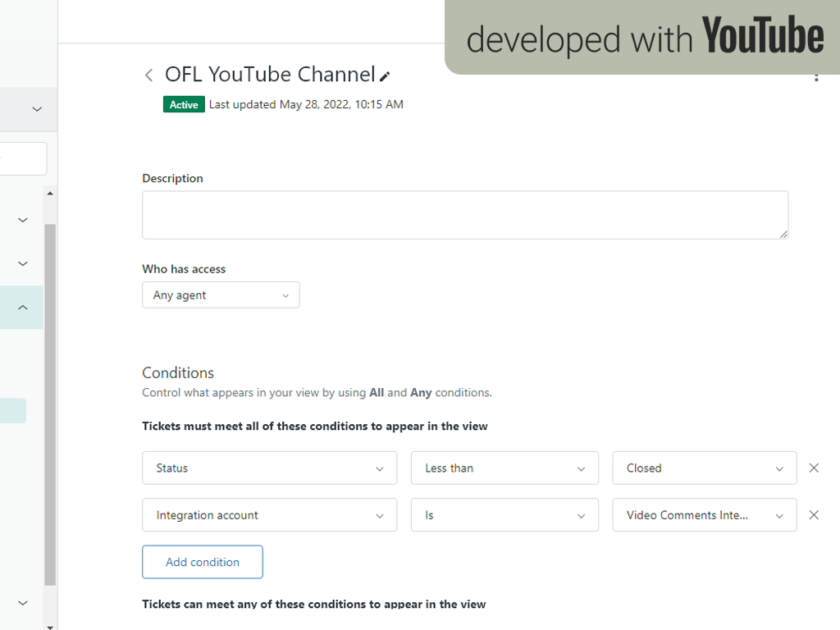
Task: Collapse the expanded sidebar section with up chevron
Action: tap(23, 308)
